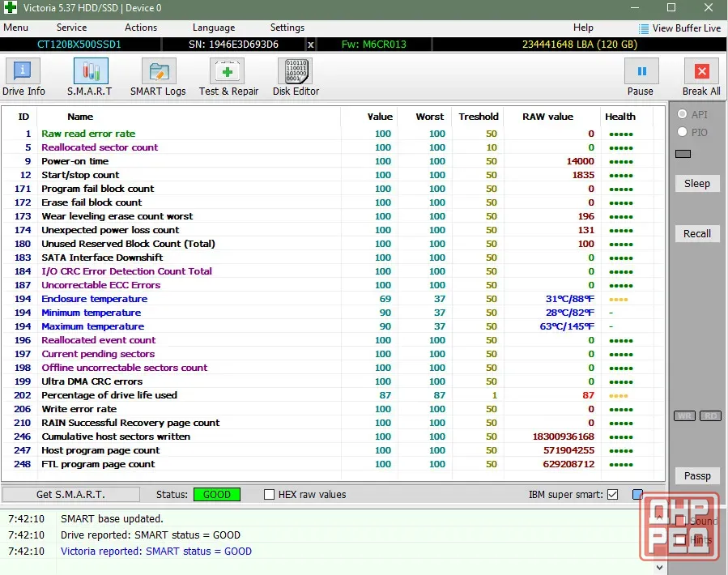Click the SMART base updated log entry

112,519
